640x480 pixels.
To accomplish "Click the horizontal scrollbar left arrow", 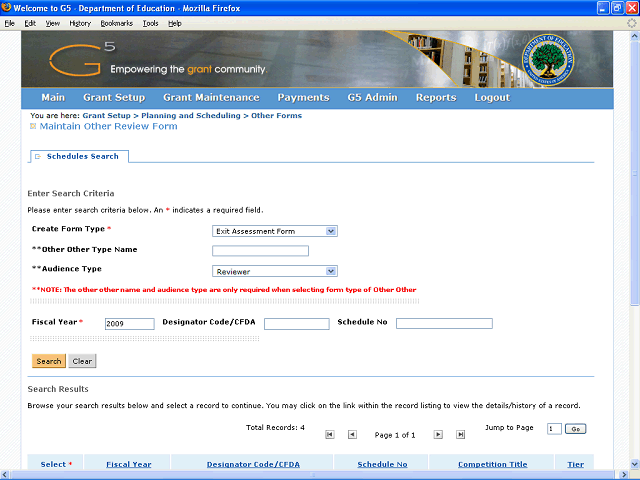I will point(5,475).
